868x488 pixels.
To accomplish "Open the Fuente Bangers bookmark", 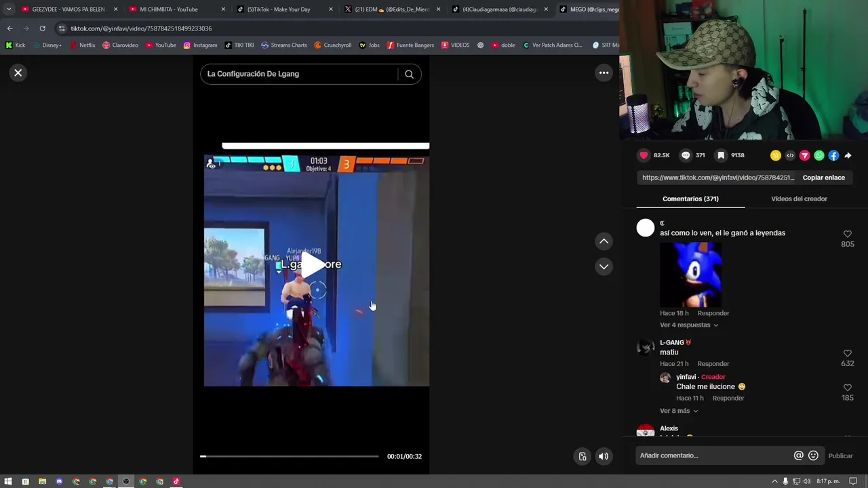I will [410, 45].
